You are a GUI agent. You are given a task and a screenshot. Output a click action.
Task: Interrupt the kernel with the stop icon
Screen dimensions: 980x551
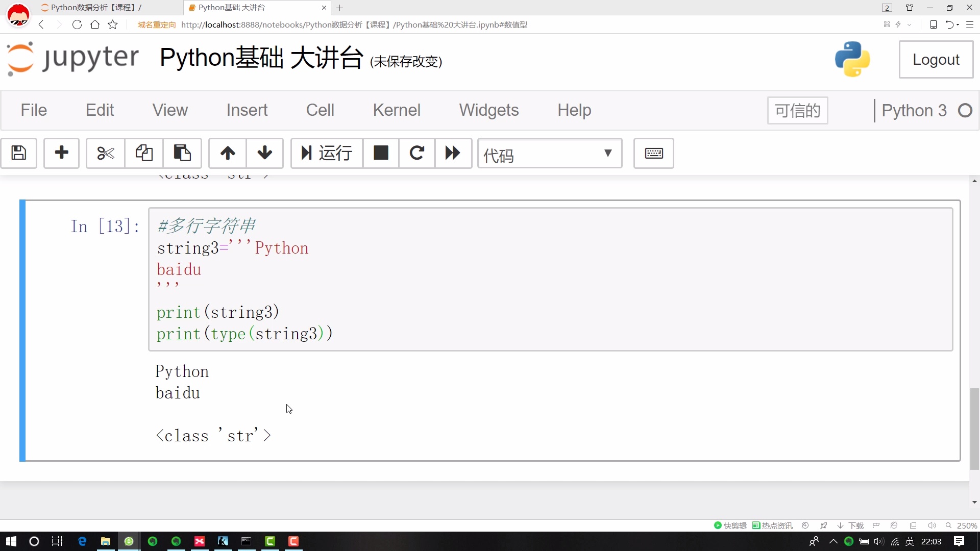pyautogui.click(x=381, y=154)
